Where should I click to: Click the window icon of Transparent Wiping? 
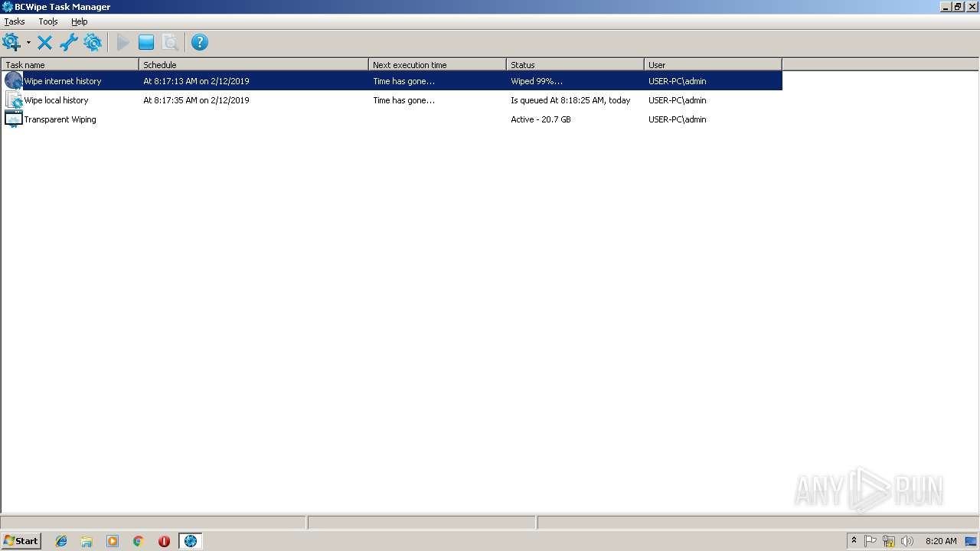13,119
